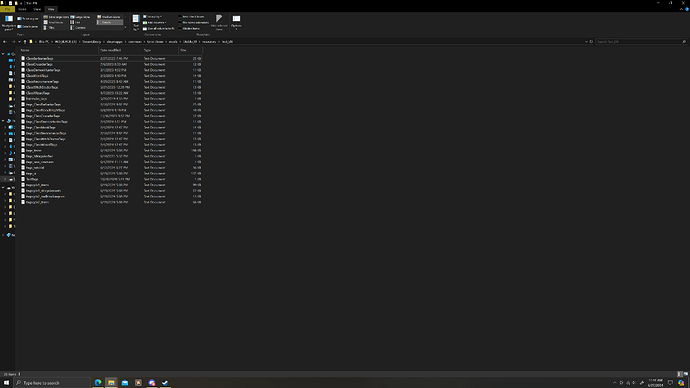
Task: Switch to details view in status bar
Action: 680,374
